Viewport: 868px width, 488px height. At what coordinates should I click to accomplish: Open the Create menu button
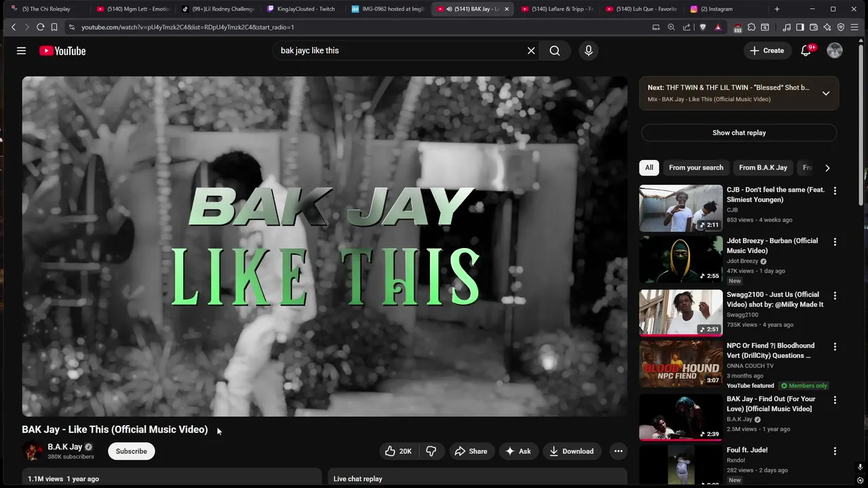(766, 51)
